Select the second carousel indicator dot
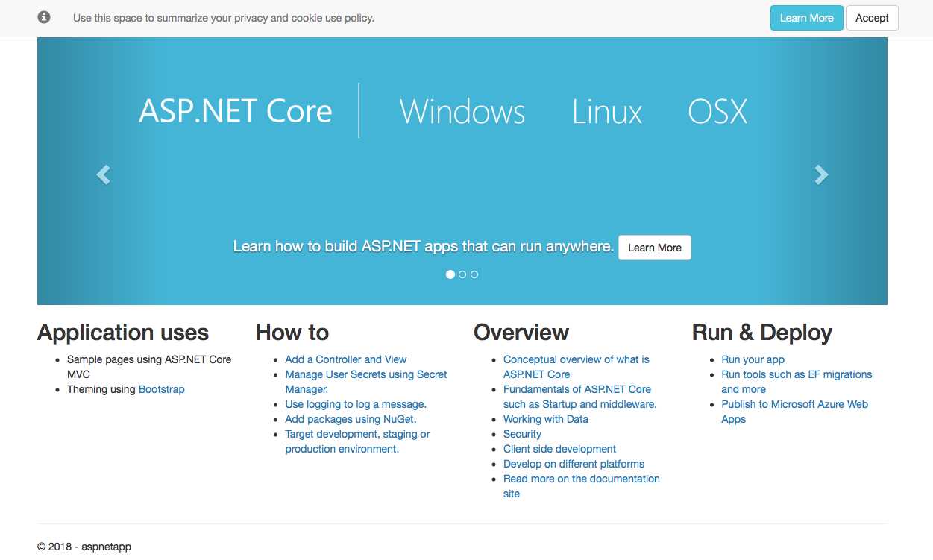The image size is (933, 560). point(462,274)
